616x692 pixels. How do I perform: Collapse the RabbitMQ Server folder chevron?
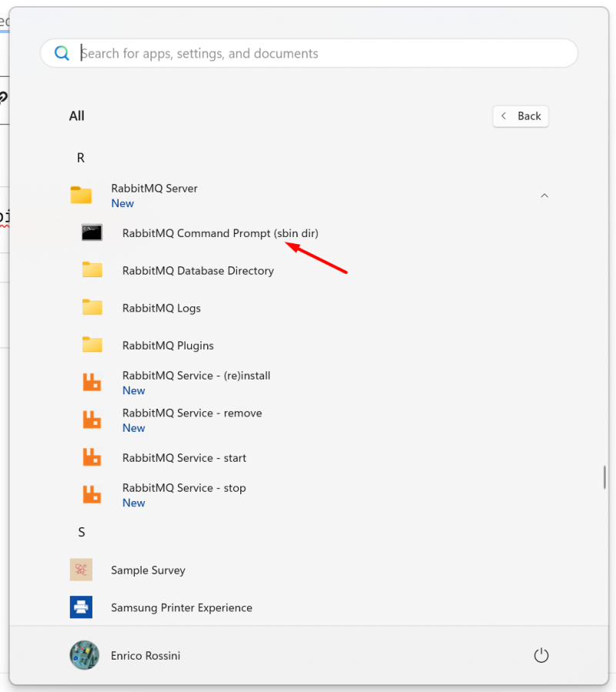[544, 196]
